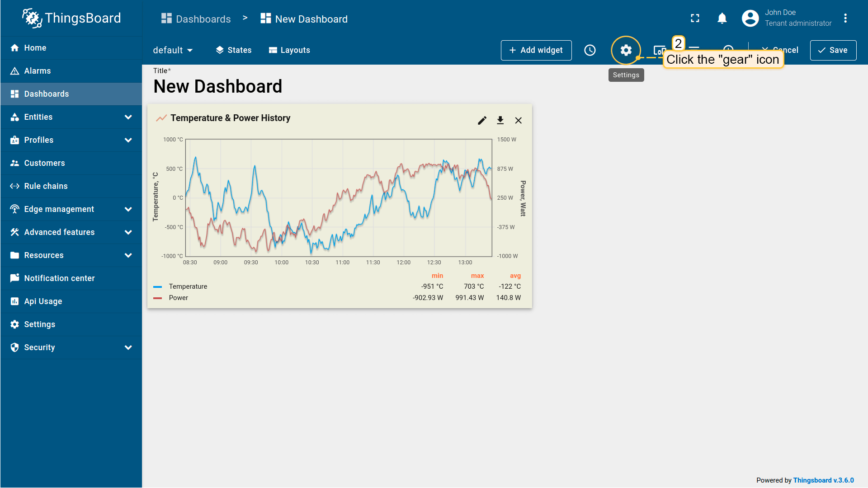Open the default state dropdown
This screenshot has width=868, height=488.
point(173,50)
